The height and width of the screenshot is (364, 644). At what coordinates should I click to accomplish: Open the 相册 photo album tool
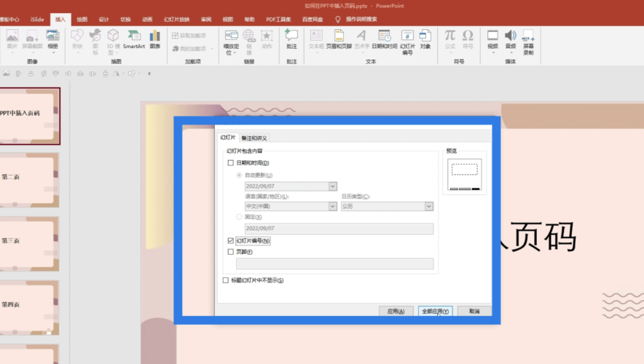pyautogui.click(x=52, y=41)
